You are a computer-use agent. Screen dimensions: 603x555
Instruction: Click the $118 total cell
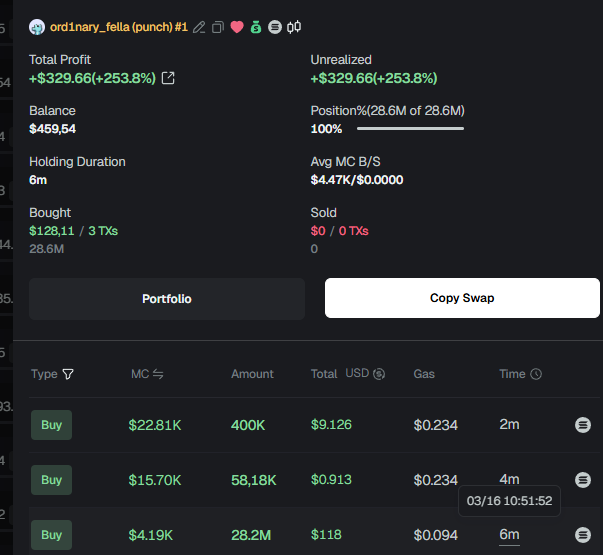(326, 535)
